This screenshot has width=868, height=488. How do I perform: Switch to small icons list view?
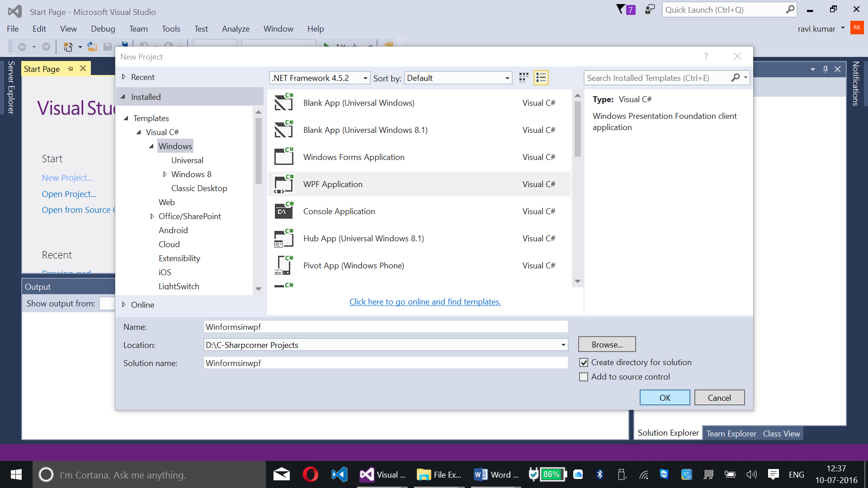click(541, 78)
